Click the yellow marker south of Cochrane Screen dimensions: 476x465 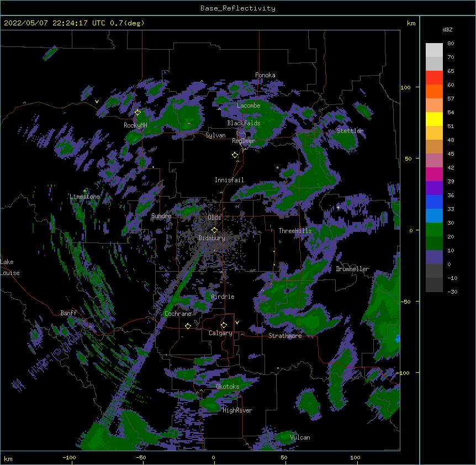[188, 326]
